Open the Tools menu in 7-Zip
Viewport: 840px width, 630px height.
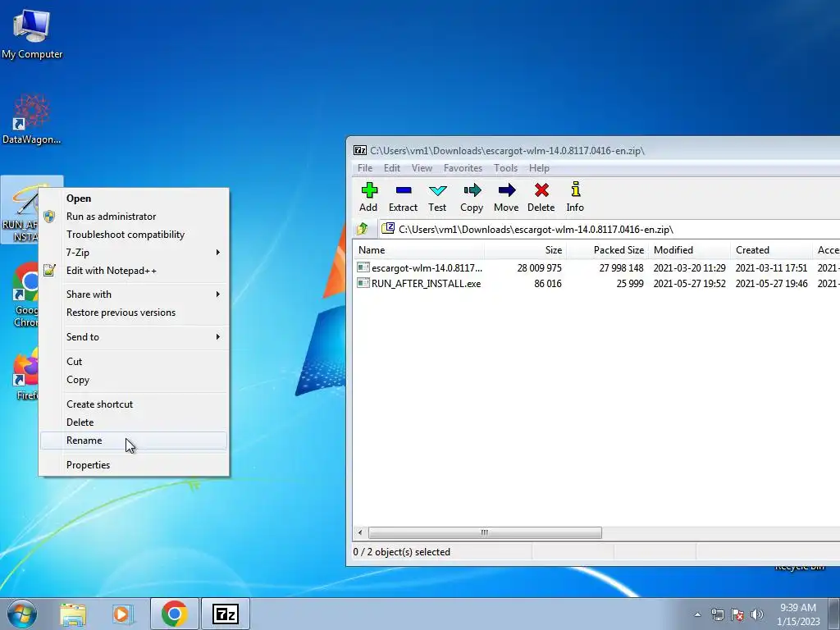click(x=505, y=168)
